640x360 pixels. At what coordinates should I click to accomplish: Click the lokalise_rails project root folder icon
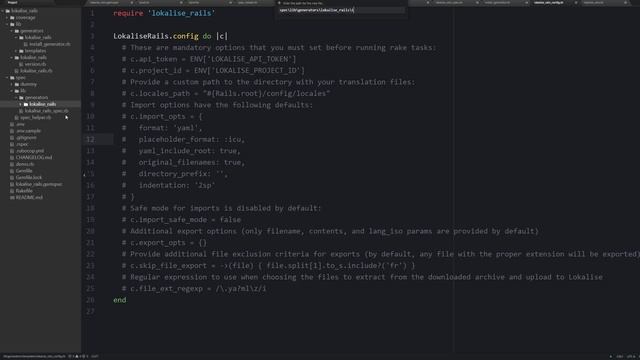point(8,11)
